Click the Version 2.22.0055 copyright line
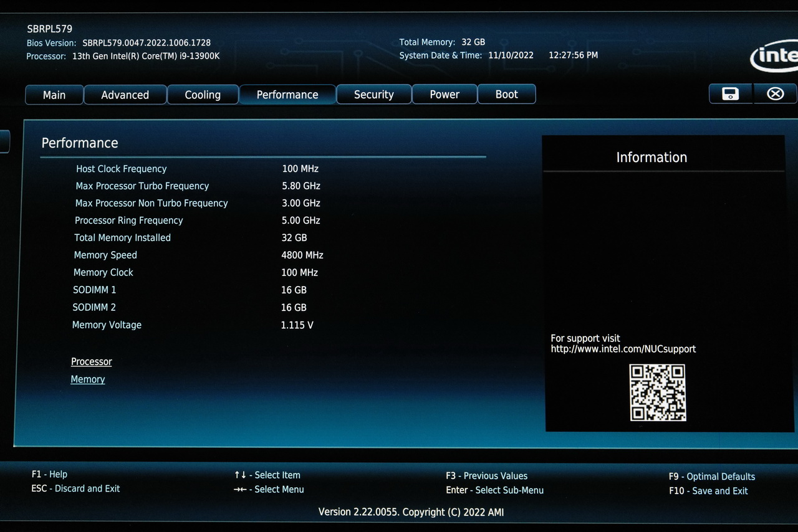This screenshot has height=532, width=798. point(411,512)
